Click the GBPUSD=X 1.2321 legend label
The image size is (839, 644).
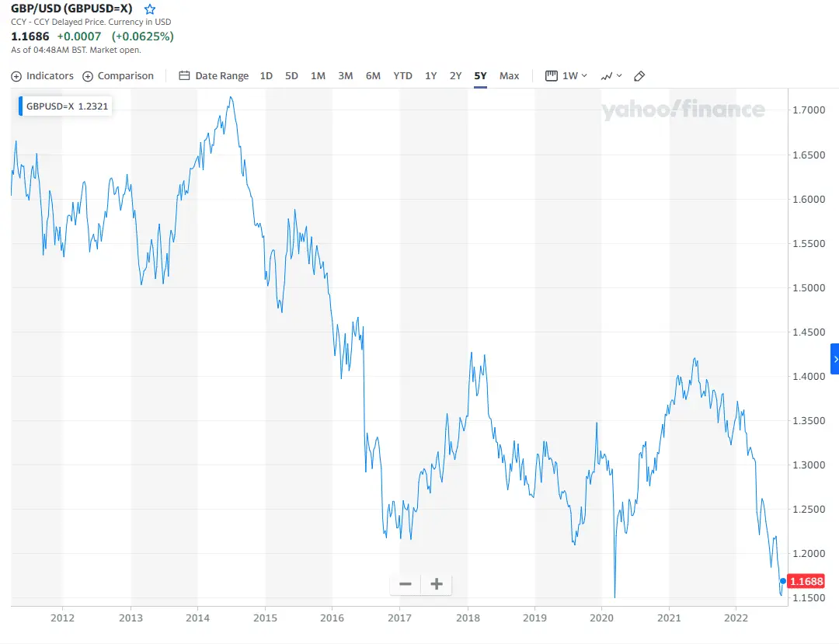click(67, 106)
